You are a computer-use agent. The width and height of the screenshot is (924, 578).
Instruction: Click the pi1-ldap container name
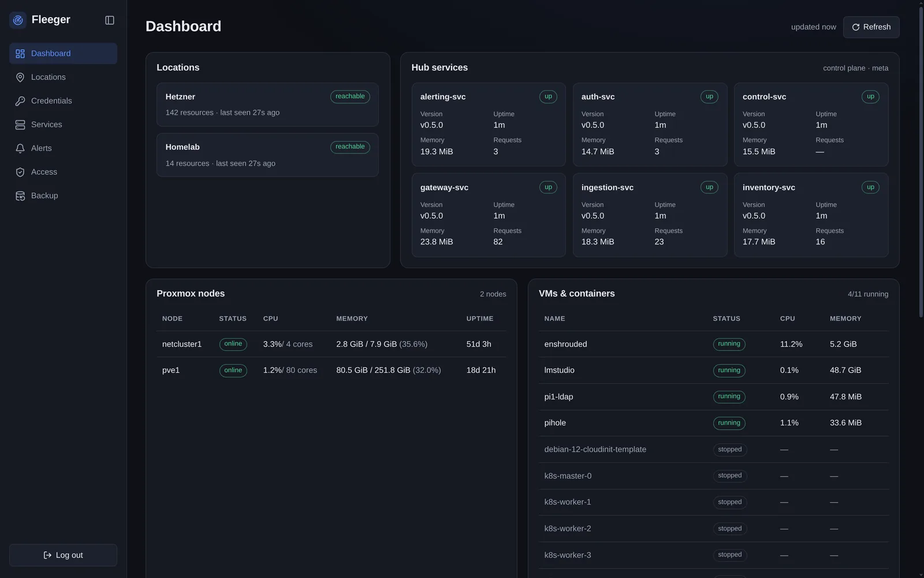tap(558, 397)
